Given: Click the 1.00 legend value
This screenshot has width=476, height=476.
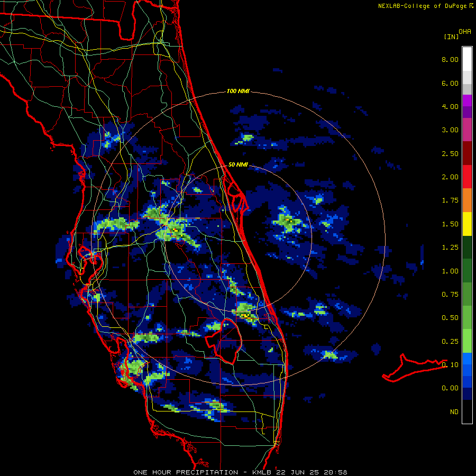Looking at the screenshot, I should [x=450, y=271].
